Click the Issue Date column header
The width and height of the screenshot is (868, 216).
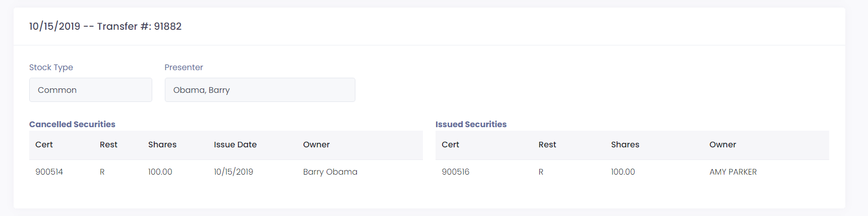pos(235,144)
